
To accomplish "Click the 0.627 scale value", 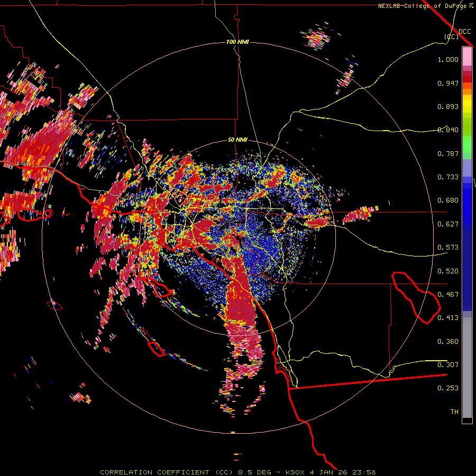I will click(x=448, y=224).
